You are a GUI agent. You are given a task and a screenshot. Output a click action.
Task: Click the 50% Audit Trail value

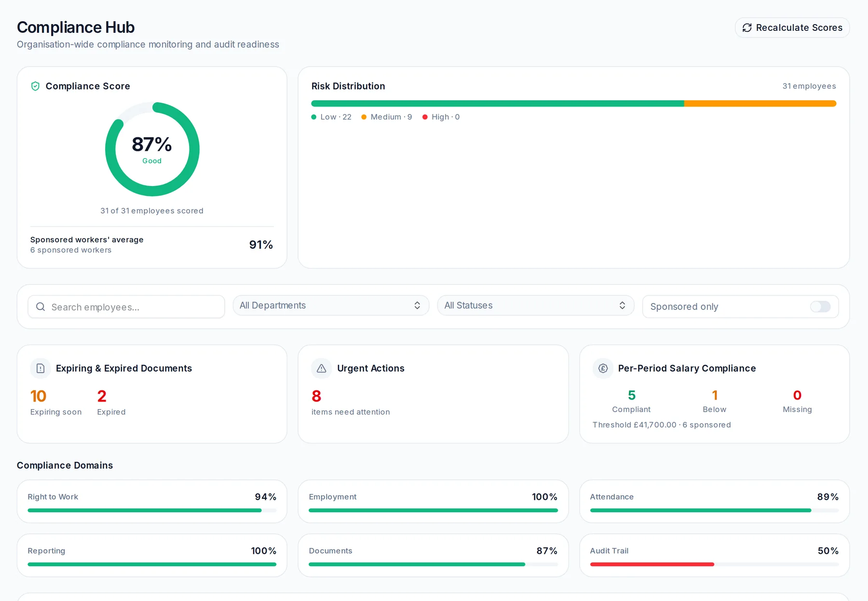828,551
